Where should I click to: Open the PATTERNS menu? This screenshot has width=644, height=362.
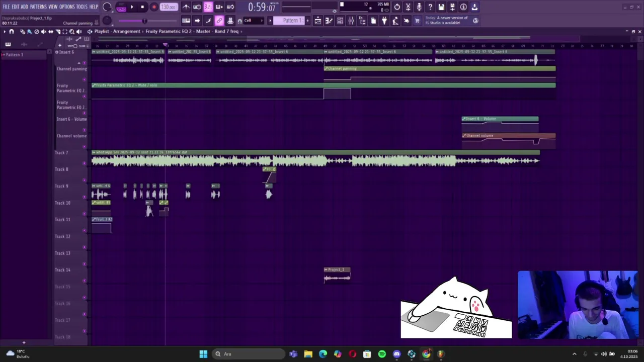(38, 7)
